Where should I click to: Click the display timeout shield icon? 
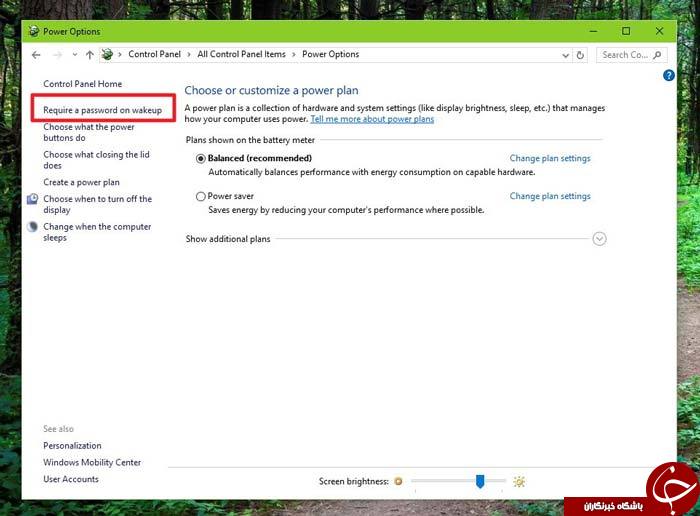[33, 199]
